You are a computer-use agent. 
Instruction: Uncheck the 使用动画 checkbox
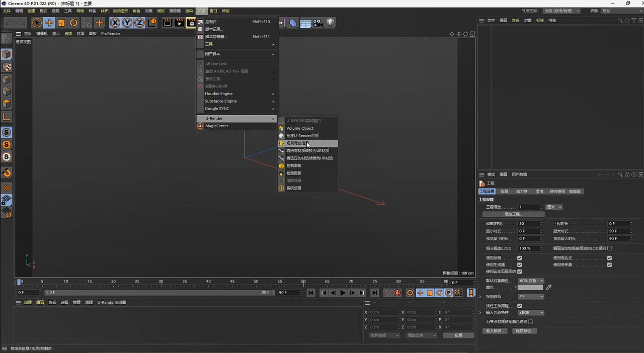point(520,258)
